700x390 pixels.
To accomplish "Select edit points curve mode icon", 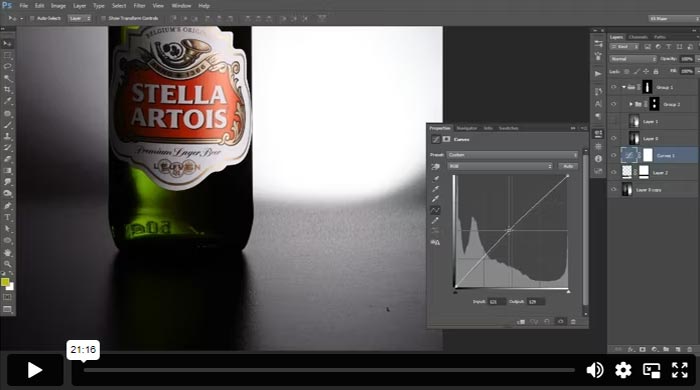I will pos(435,210).
